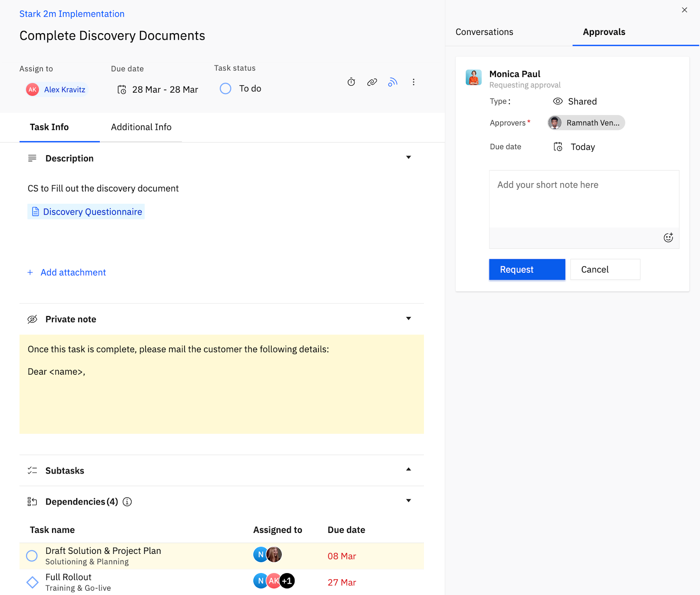Viewport: 700px width, 595px height.
Task: Click the Shared eye visibility icon
Action: click(x=558, y=101)
